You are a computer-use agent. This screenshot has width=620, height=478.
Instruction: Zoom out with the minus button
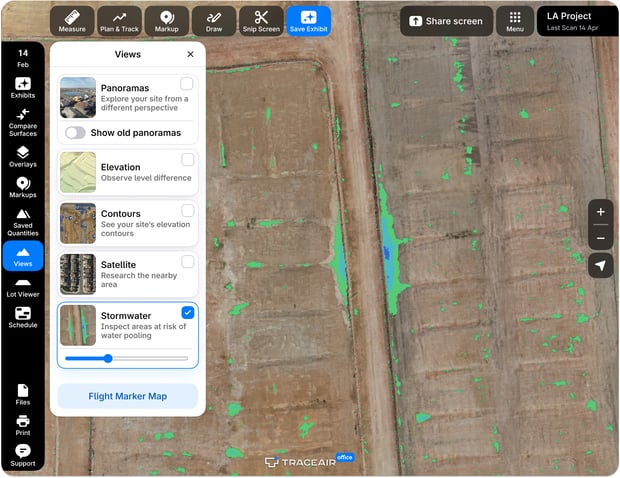[600, 238]
